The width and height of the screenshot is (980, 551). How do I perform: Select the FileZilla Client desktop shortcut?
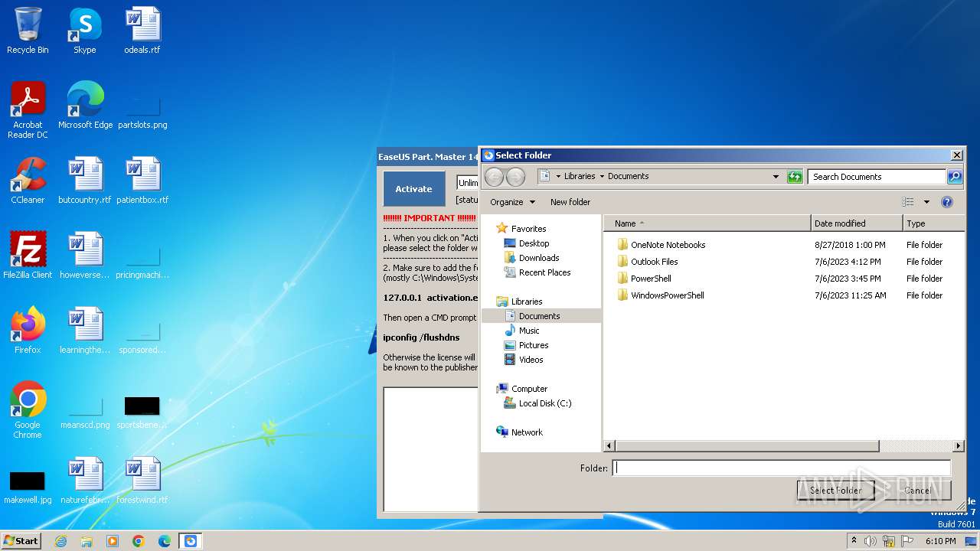[x=28, y=256]
